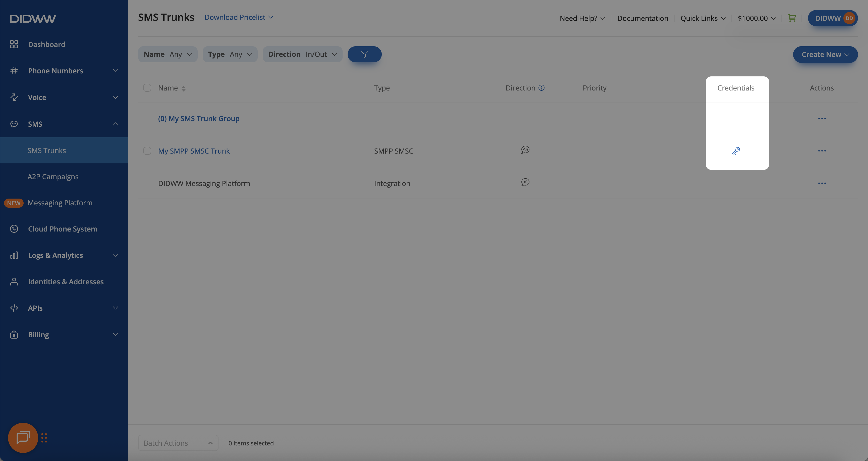Click the Billing wallet icon
868x461 pixels.
click(14, 335)
